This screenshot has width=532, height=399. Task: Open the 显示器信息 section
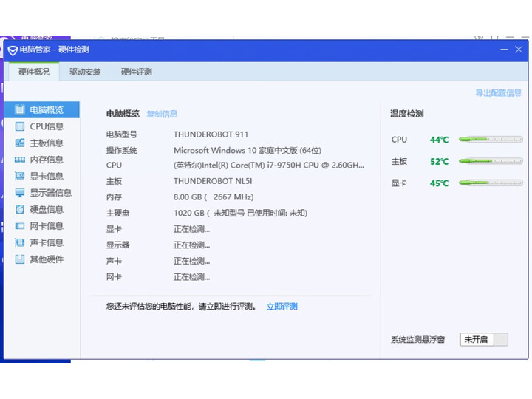pyautogui.click(x=42, y=193)
